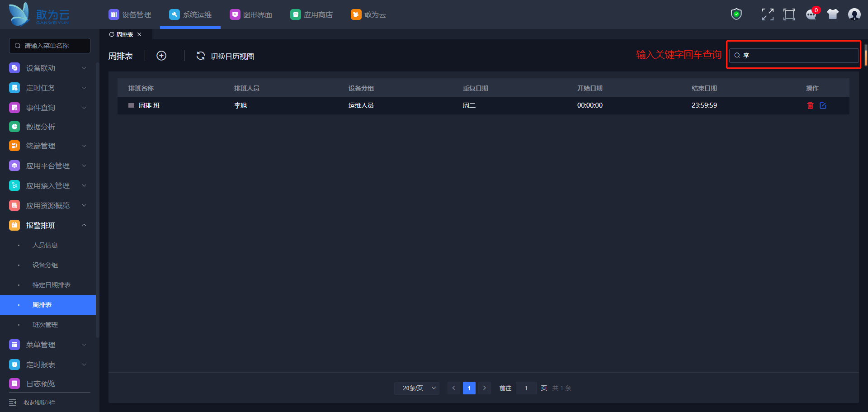Open the user avatar menu
The height and width of the screenshot is (412, 868).
854,14
